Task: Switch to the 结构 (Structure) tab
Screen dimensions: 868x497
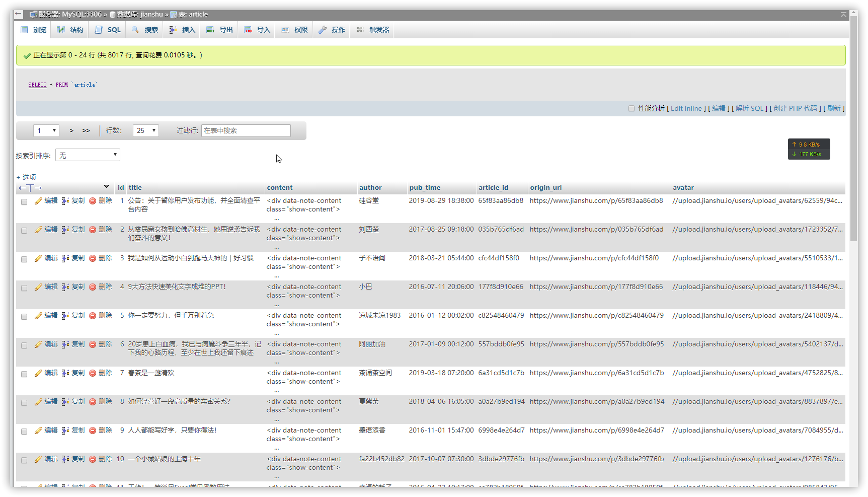Action: [70, 30]
